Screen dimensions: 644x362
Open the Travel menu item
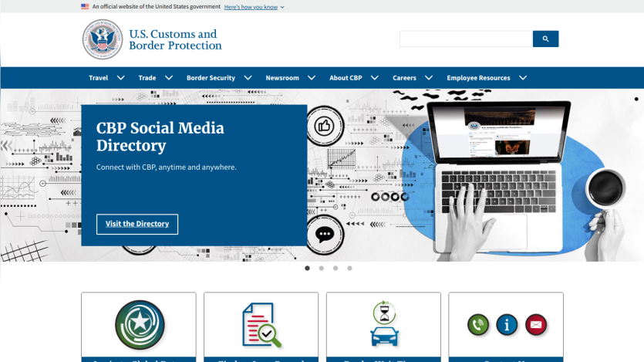point(98,78)
